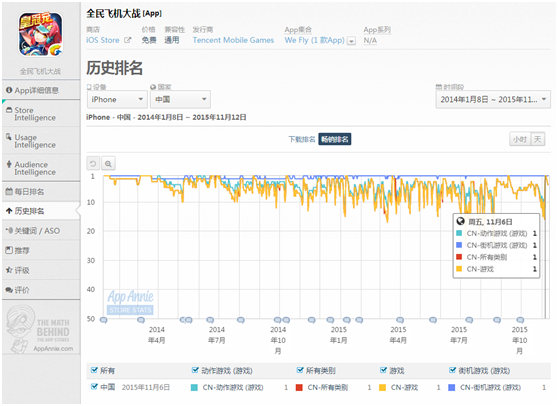Image resolution: width=558 pixels, height=406 pixels.
Task: Click the 全民飞机大战 app icon thumbnail
Action: 41,35
